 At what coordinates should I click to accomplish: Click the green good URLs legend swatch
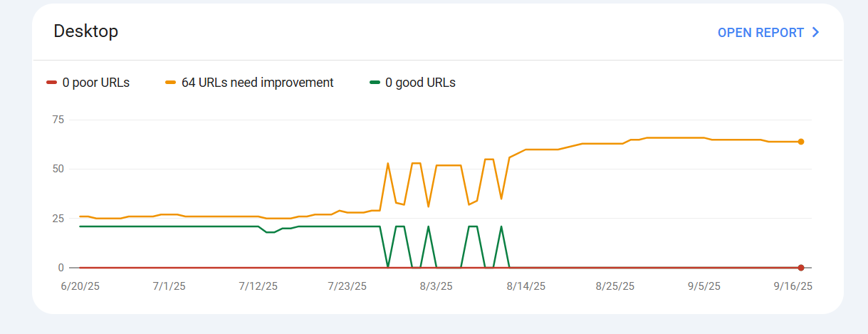(x=375, y=83)
